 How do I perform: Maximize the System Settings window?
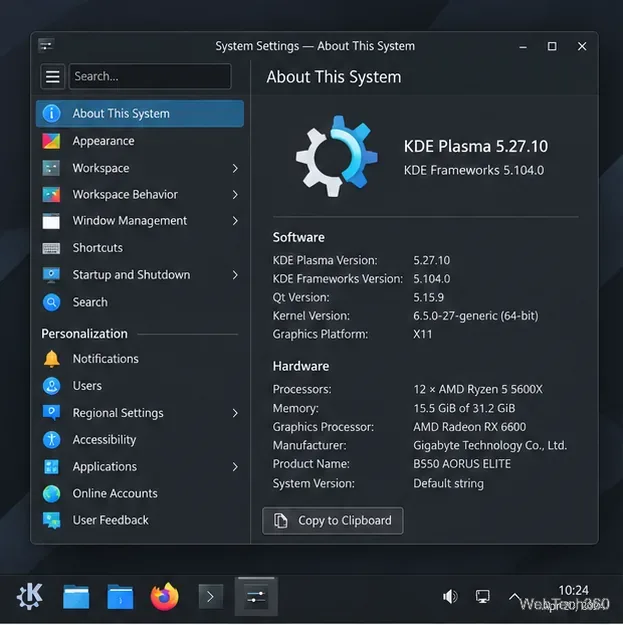tap(552, 46)
